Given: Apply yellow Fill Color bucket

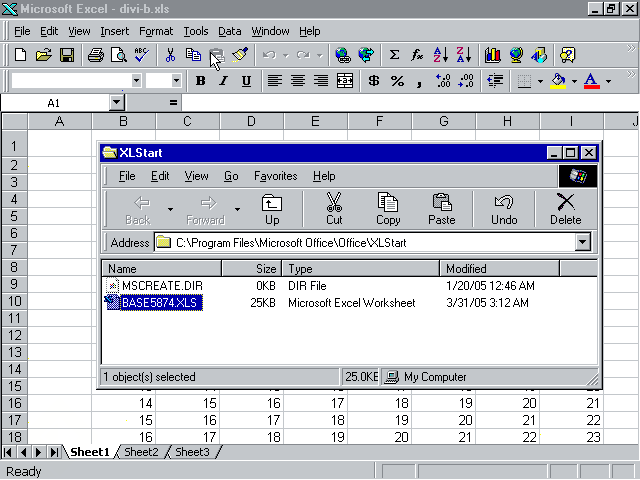Looking at the screenshot, I should click(x=558, y=81).
